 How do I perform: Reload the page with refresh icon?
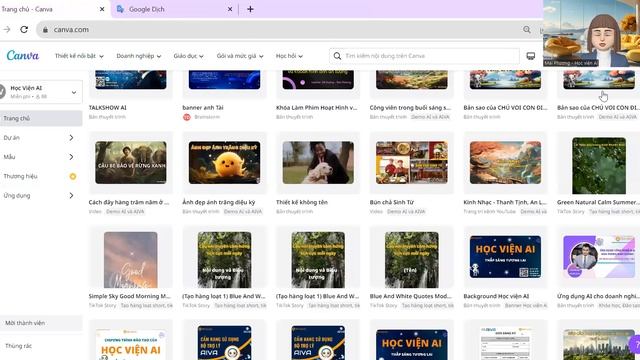[x=24, y=29]
